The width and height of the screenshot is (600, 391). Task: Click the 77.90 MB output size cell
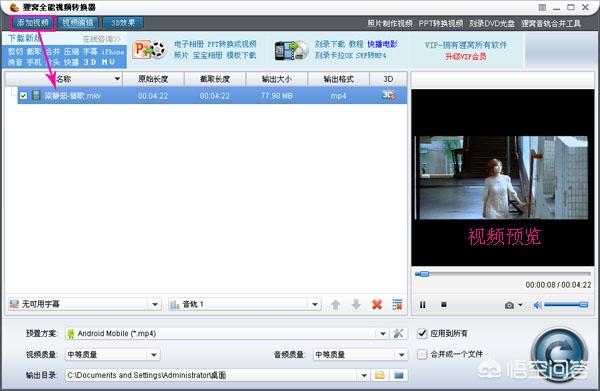coord(277,96)
